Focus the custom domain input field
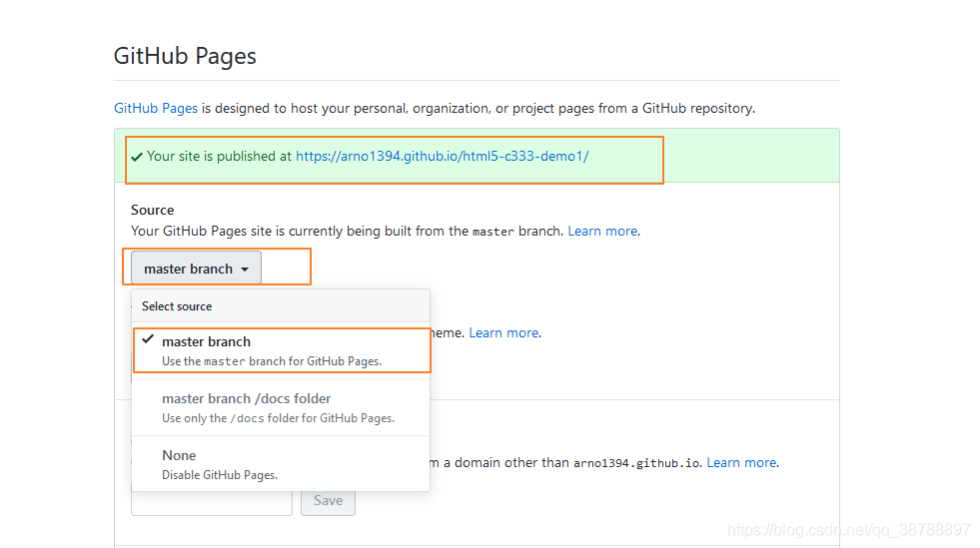 (212, 503)
